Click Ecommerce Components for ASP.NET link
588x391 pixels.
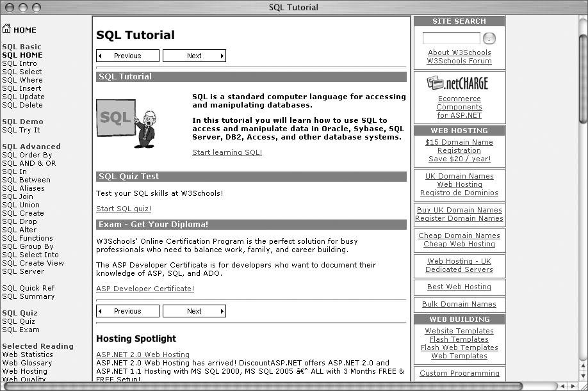(459, 107)
